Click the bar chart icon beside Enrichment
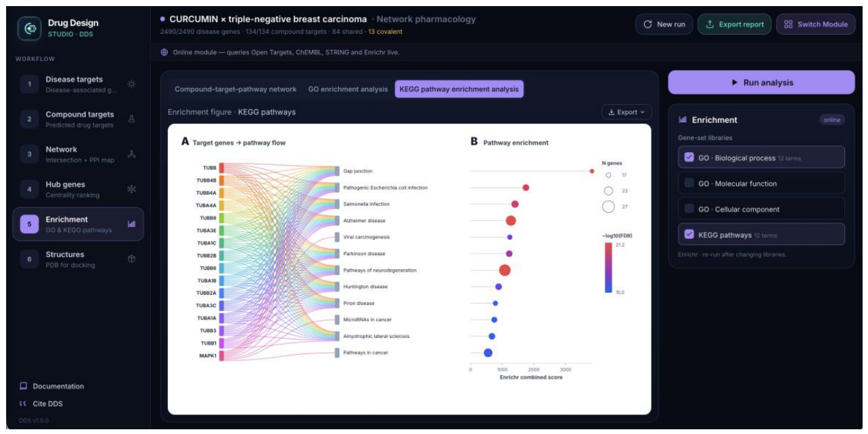The width and height of the screenshot is (868, 434). (131, 224)
